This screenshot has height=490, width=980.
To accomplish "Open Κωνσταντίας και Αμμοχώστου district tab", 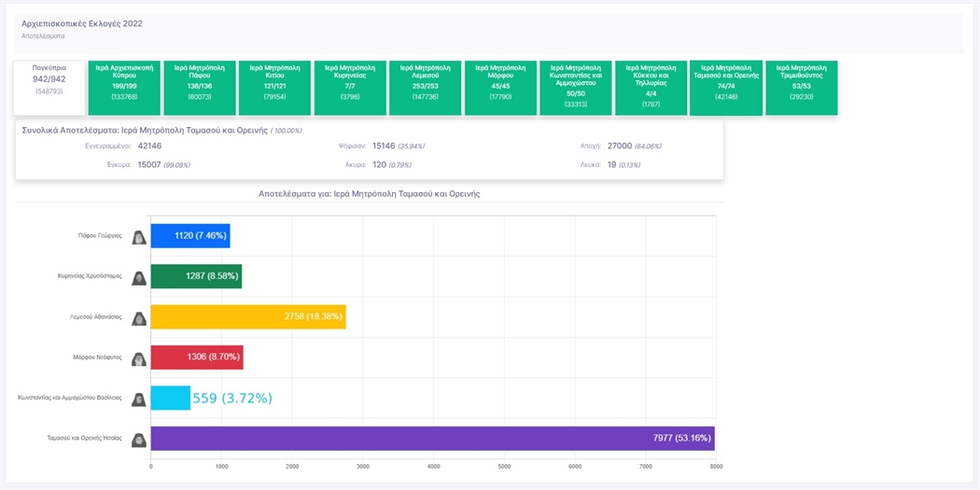I will coord(576,88).
